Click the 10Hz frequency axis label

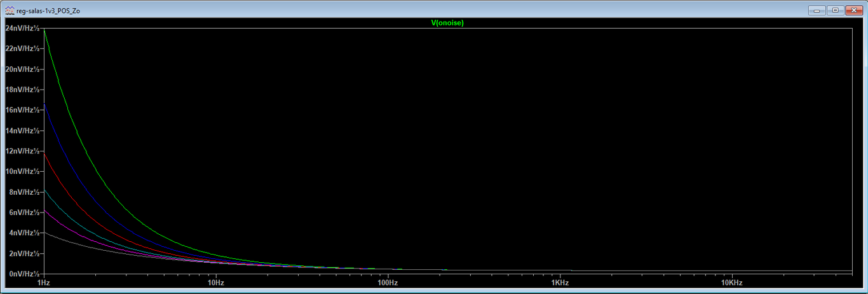[215, 282]
